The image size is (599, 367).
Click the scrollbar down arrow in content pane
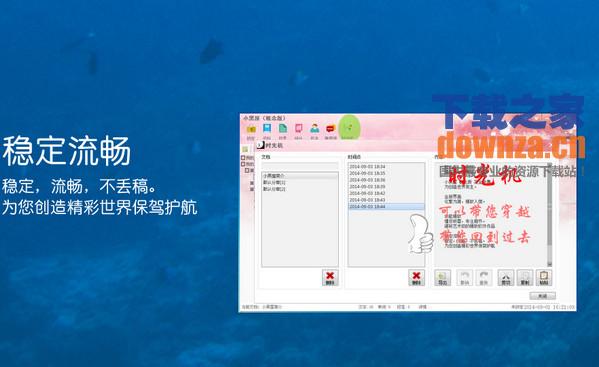[549, 264]
